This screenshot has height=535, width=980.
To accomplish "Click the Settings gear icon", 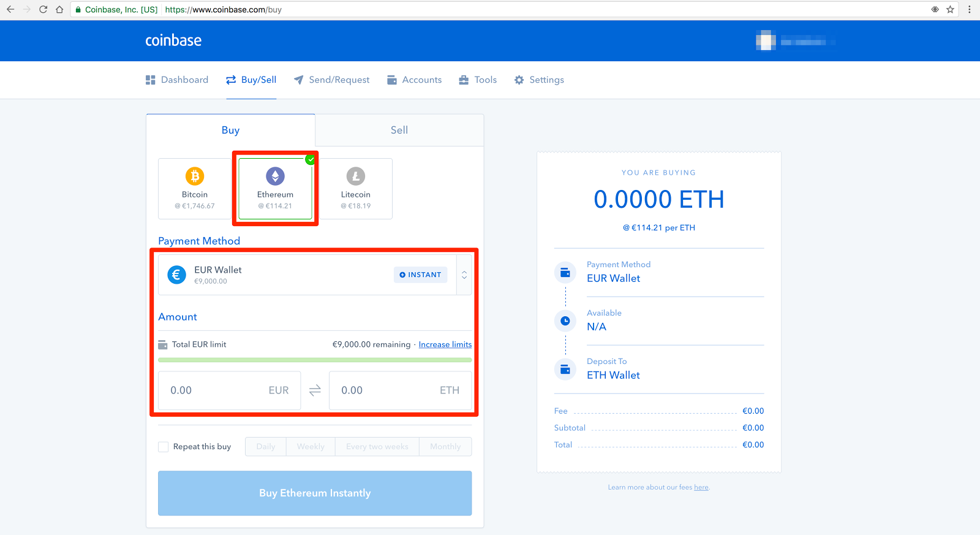I will click(519, 80).
